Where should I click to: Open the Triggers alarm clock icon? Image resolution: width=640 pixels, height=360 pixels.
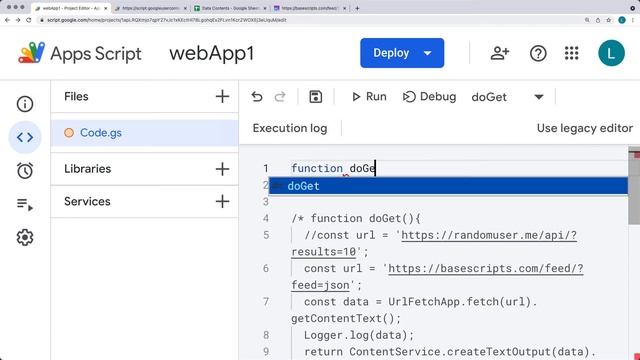(x=25, y=171)
